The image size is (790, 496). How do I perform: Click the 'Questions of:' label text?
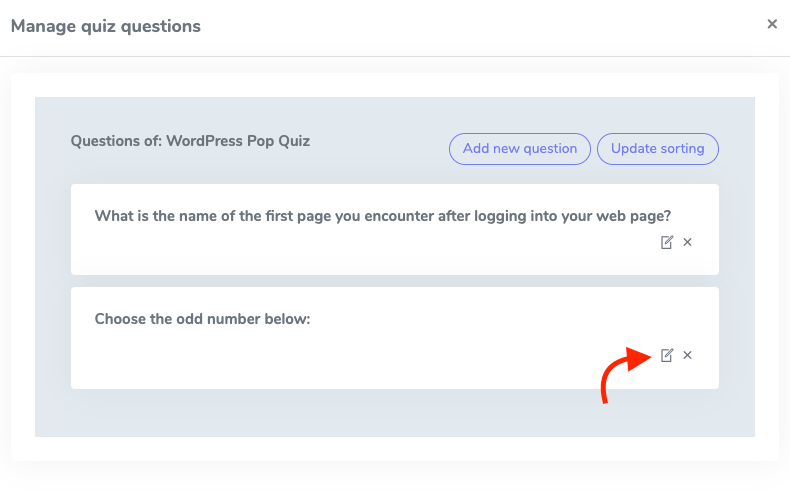pos(115,141)
